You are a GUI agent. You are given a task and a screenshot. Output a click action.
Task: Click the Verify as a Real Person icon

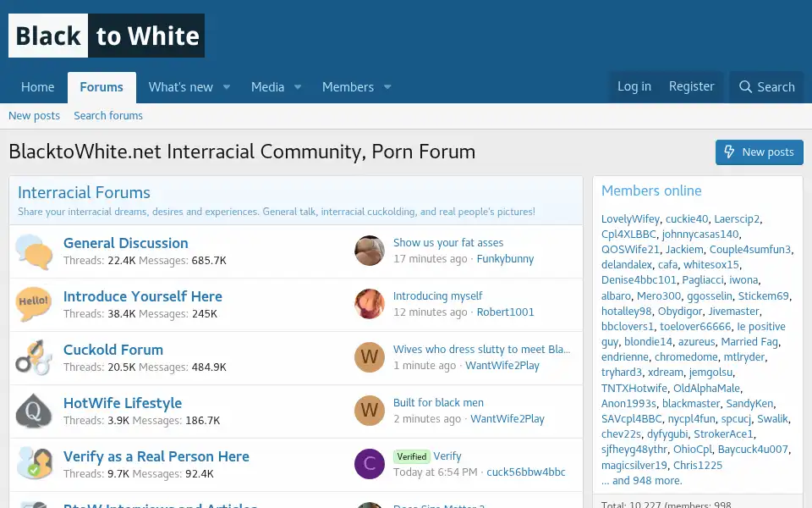[34, 463]
